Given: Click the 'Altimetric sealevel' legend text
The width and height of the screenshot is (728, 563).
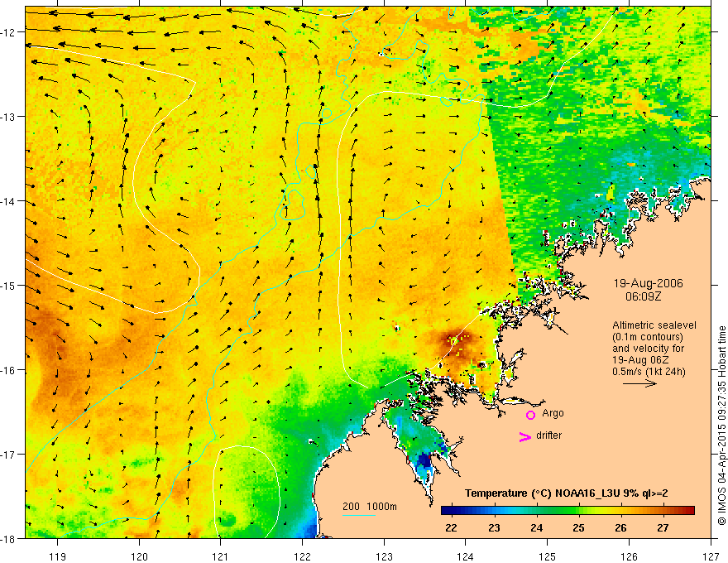Looking at the screenshot, I should [x=654, y=325].
